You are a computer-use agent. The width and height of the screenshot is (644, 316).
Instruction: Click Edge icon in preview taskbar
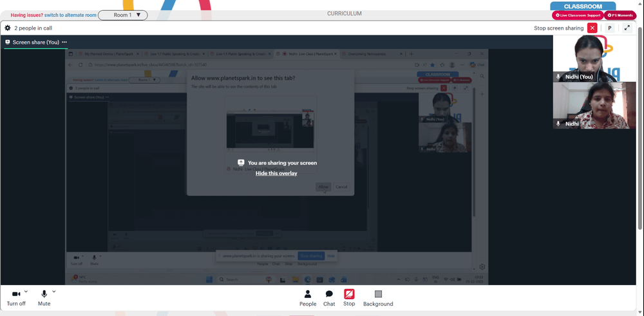[x=307, y=279]
